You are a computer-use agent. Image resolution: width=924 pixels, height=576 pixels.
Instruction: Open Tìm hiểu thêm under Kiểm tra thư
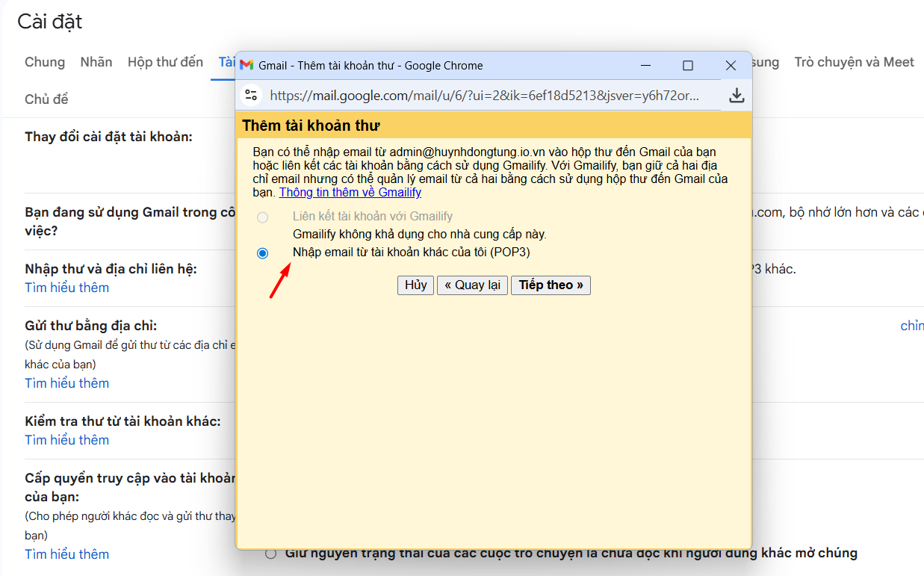coord(67,440)
